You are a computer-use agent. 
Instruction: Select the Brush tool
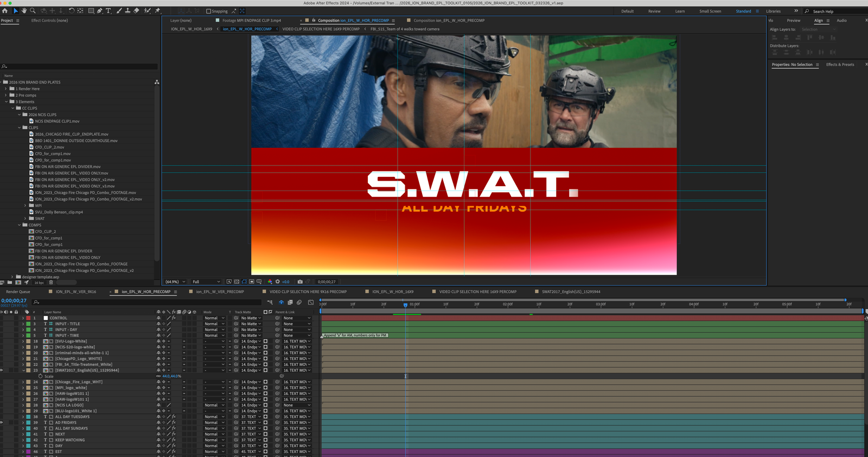point(119,11)
